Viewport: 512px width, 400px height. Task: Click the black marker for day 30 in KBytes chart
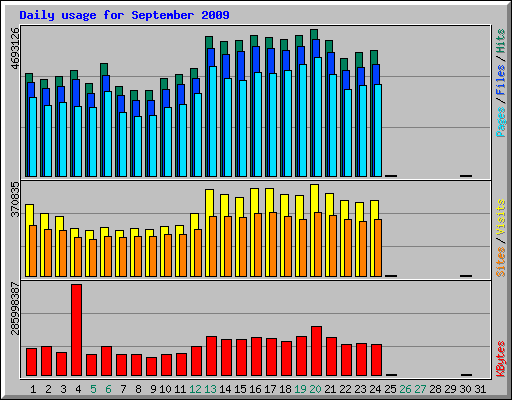pos(466,375)
